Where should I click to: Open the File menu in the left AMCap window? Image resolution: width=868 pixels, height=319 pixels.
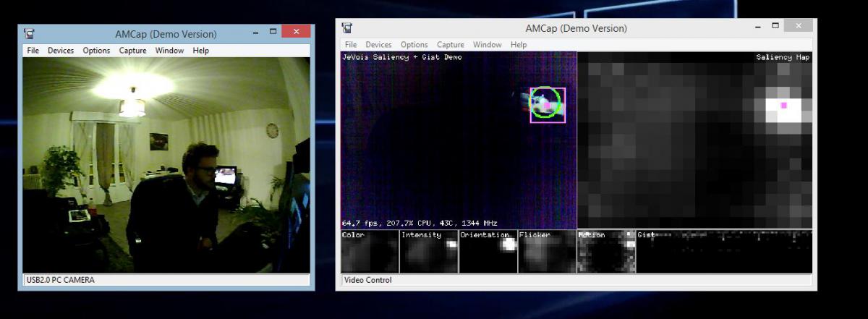pyautogui.click(x=33, y=51)
